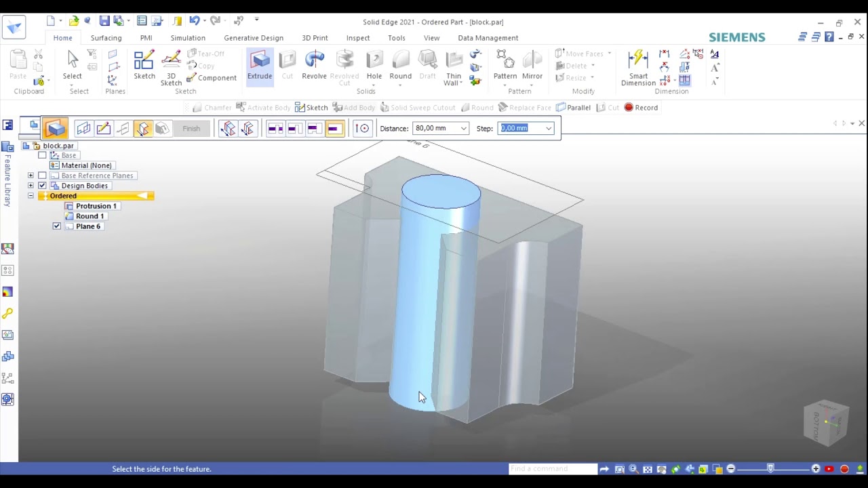Open the Data Management tab

pyautogui.click(x=488, y=38)
